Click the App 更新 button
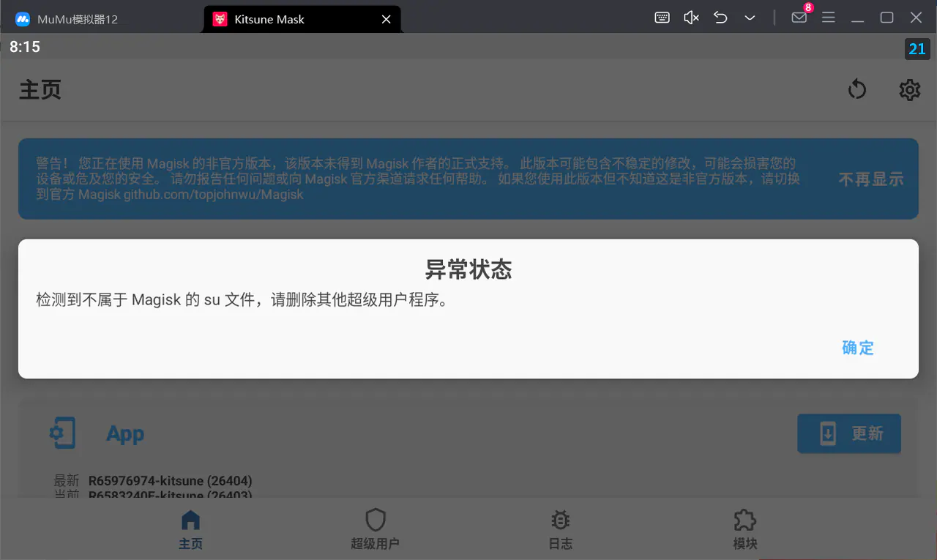The height and width of the screenshot is (560, 937). (x=849, y=433)
